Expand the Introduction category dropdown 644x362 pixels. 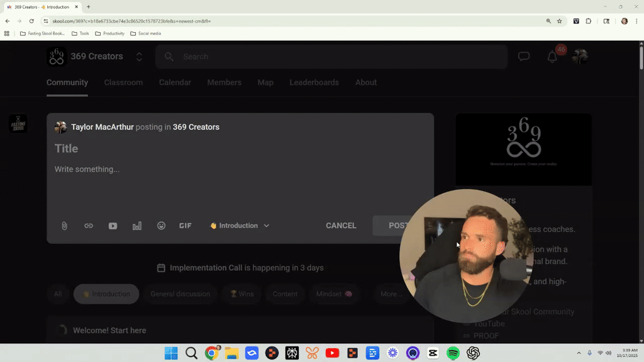(x=240, y=226)
